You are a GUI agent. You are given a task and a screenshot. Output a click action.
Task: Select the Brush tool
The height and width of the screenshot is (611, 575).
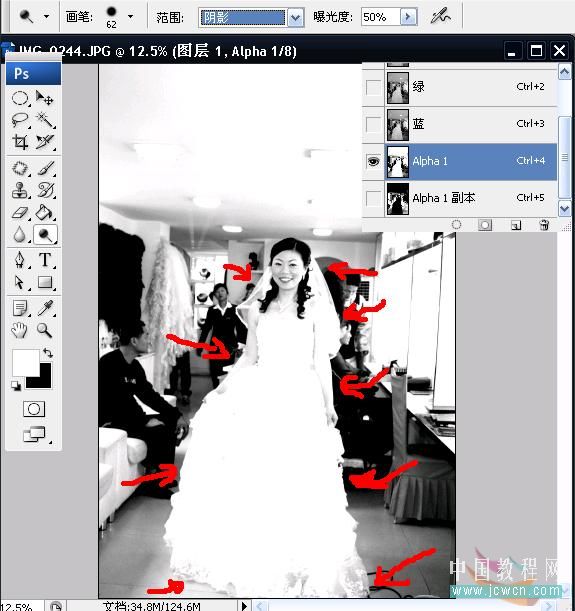45,168
